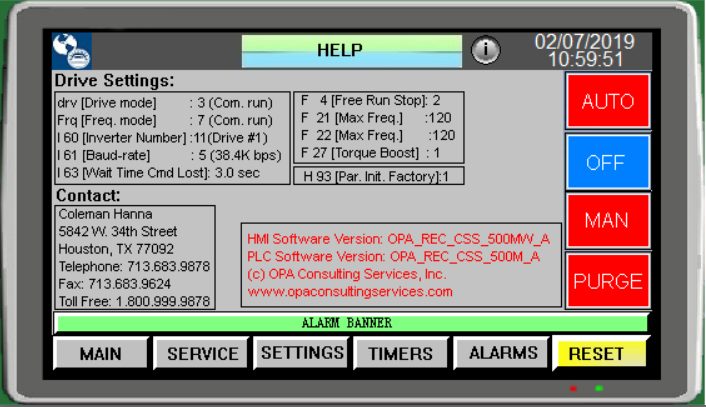Switch the system to AUTO mode
This screenshot has height=407, width=706.
click(607, 103)
